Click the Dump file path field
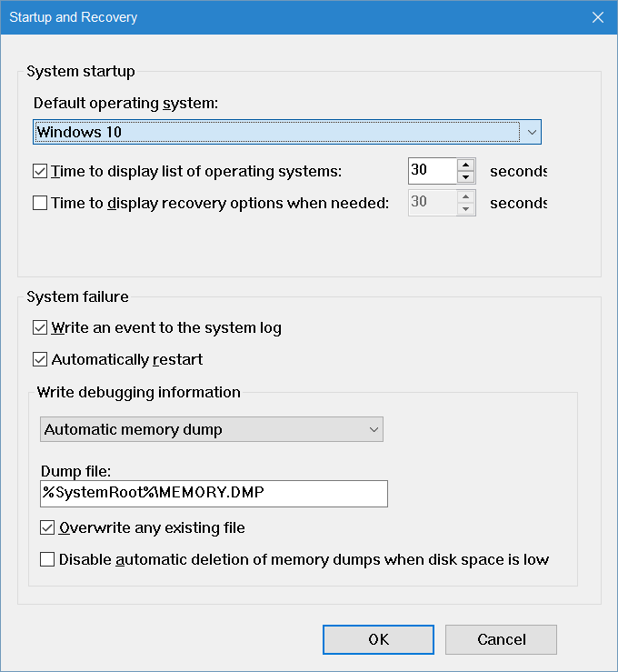Viewport: 618px width, 672px height. pyautogui.click(x=214, y=493)
